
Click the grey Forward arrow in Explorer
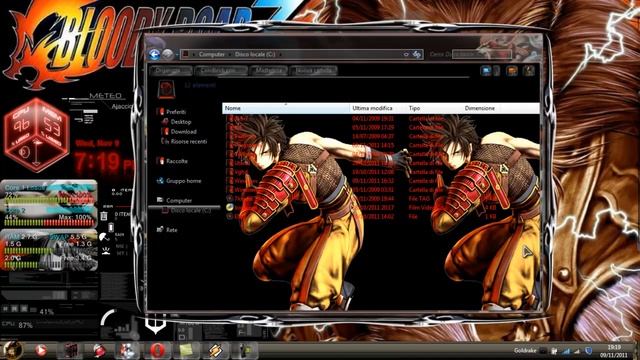[167, 54]
